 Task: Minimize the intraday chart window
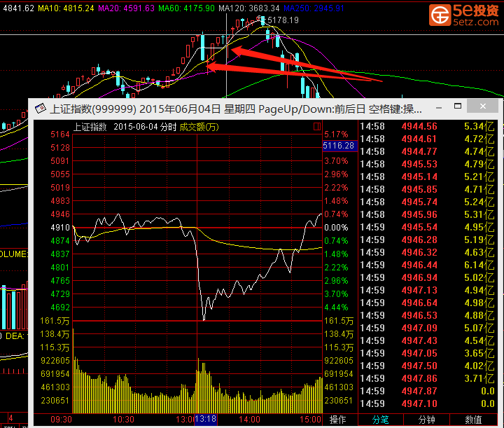[439, 107]
